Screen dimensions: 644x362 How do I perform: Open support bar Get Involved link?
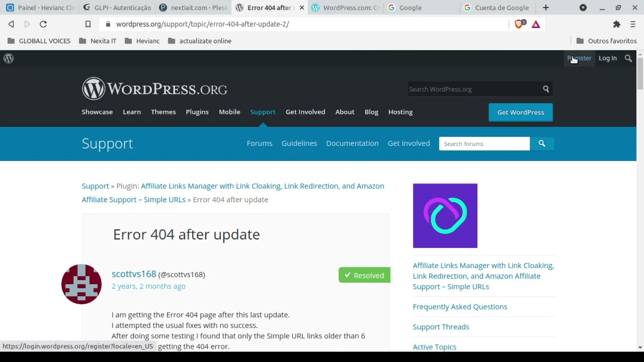pos(409,143)
